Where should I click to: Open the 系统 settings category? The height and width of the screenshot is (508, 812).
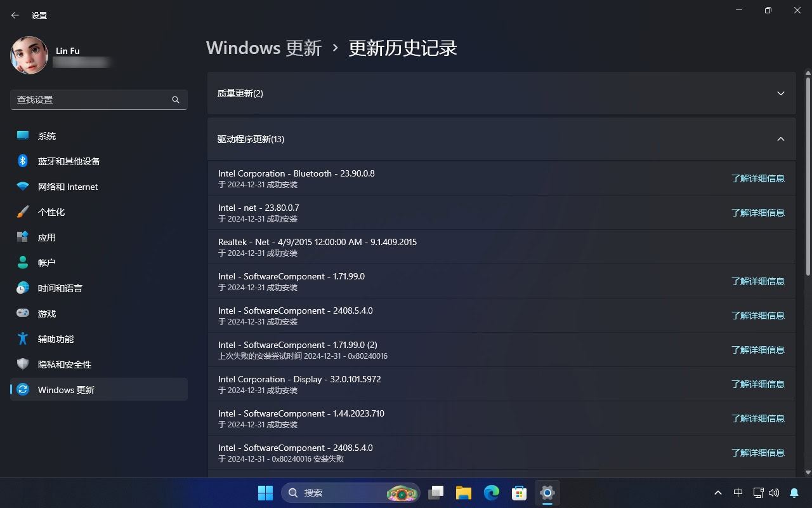click(x=99, y=136)
